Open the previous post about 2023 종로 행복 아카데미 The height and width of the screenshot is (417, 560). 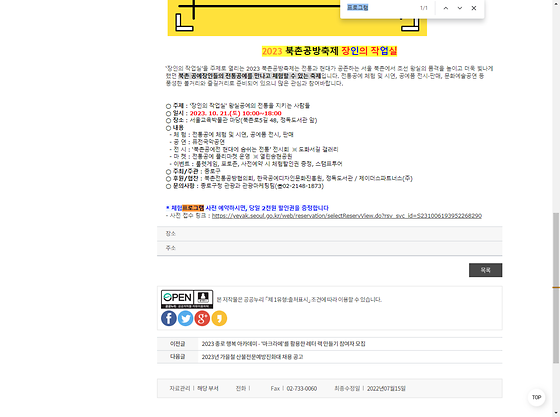tap(283, 343)
